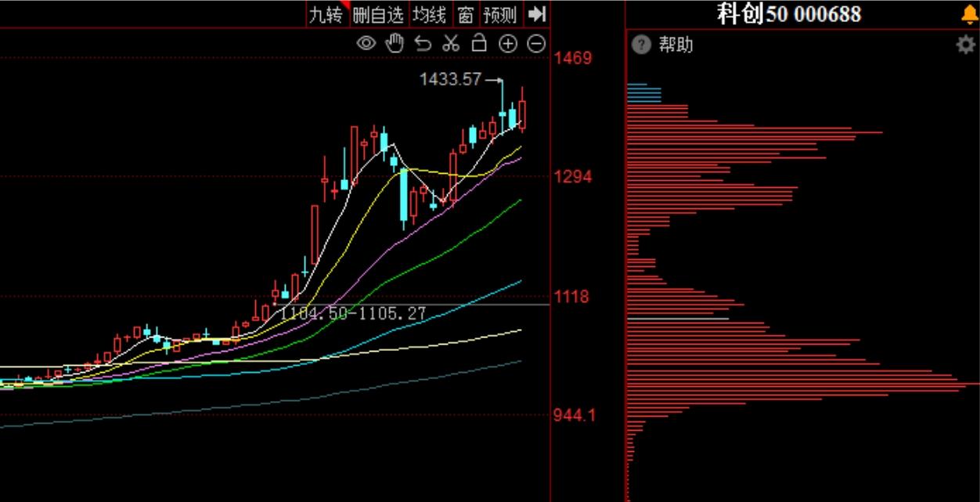Image resolution: width=980 pixels, height=502 pixels.
Task: Collapse side panel with arrow-bar icon
Action: coord(537,14)
